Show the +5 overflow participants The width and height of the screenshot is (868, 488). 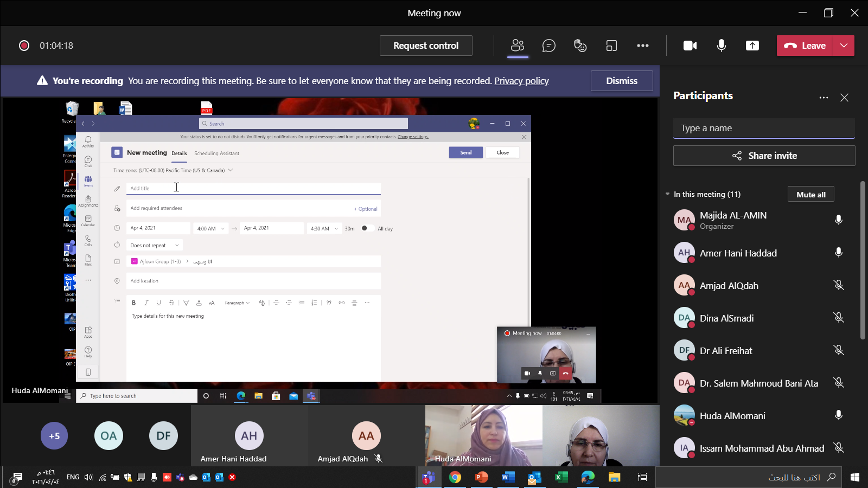click(54, 436)
